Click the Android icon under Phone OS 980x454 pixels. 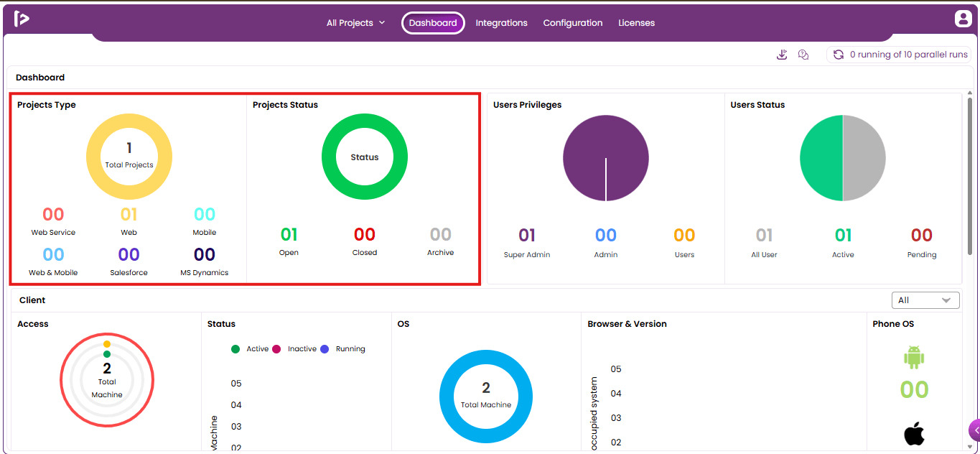coord(914,357)
